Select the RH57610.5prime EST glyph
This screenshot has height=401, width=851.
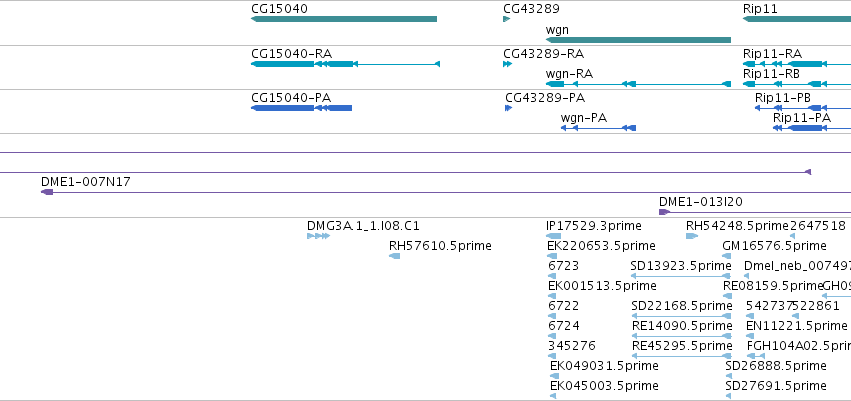point(395,256)
